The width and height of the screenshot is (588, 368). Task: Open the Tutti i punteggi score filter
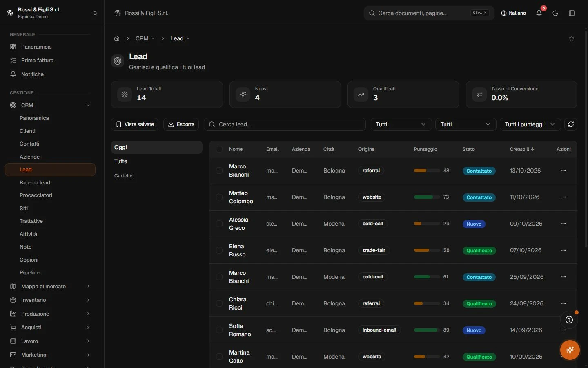530,124
